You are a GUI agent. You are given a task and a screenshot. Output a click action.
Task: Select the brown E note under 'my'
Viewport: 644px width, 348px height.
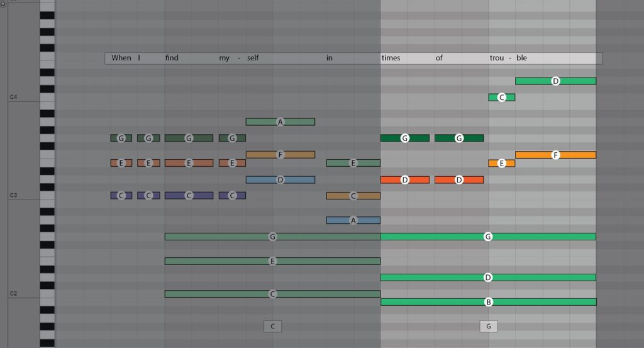click(232, 163)
